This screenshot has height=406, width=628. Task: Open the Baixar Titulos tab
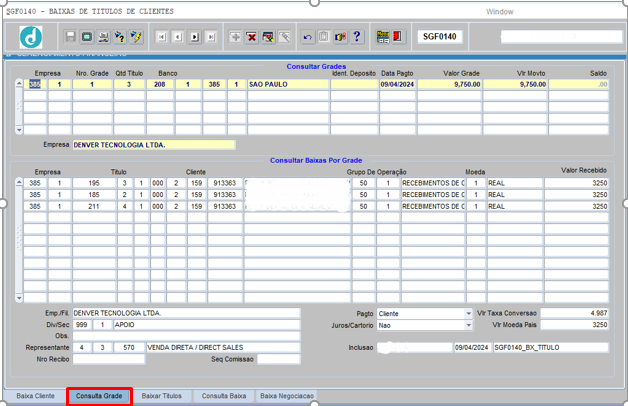[x=161, y=396]
